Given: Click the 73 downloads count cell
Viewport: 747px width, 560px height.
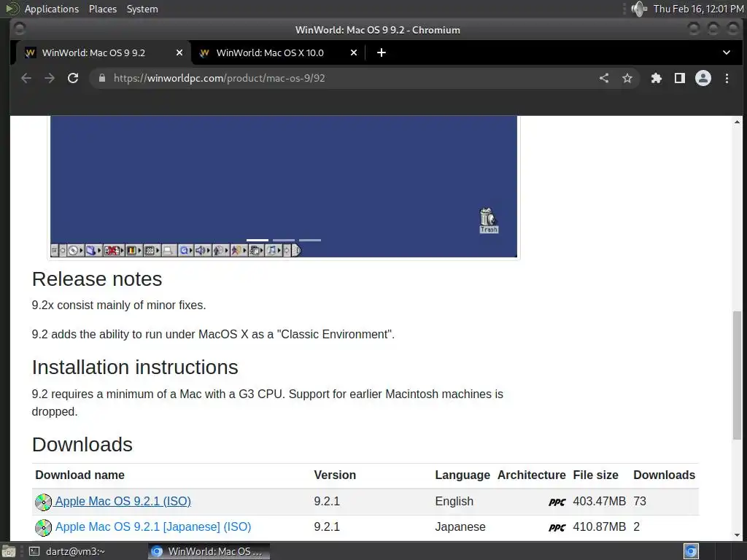Looking at the screenshot, I should 640,501.
